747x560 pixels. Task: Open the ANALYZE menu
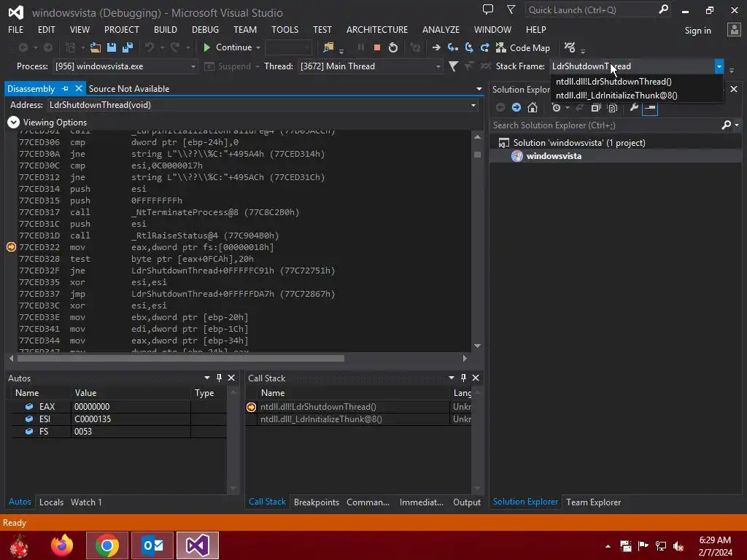(x=441, y=29)
